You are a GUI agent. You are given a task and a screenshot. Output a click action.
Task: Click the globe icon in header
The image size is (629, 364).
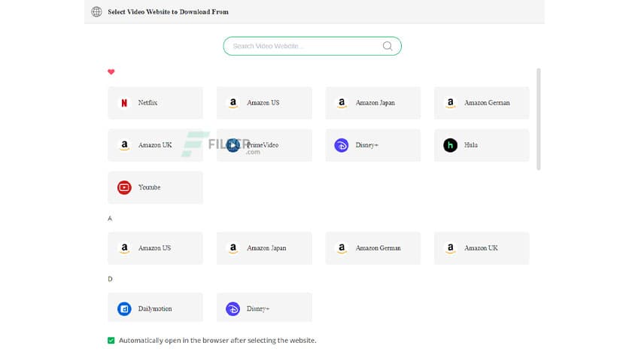click(x=96, y=12)
